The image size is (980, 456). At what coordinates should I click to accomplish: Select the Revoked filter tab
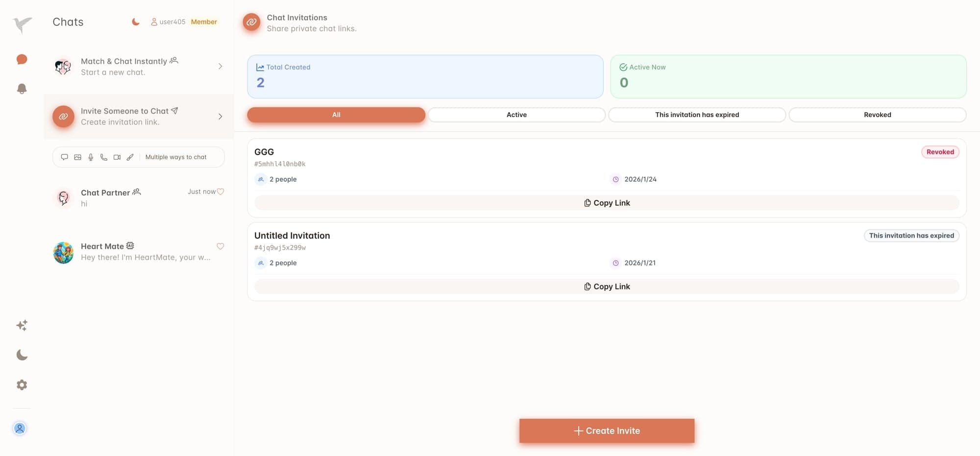pos(877,115)
